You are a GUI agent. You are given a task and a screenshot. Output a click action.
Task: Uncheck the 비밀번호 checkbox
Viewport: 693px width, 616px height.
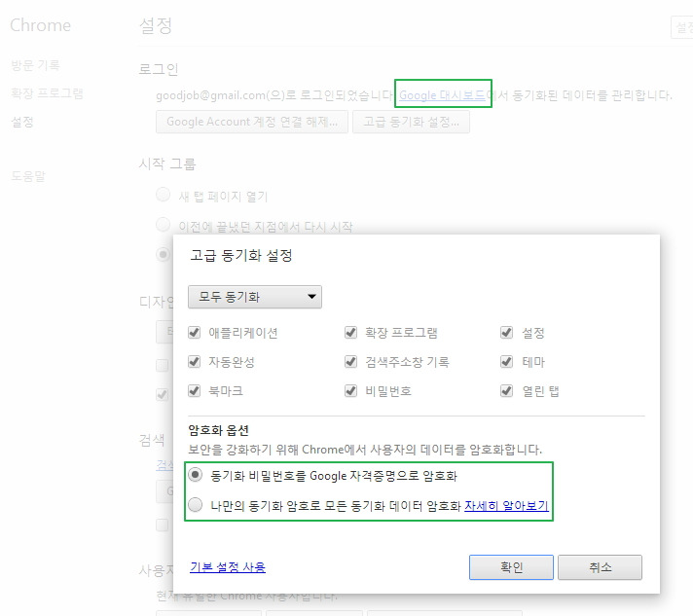click(x=351, y=390)
